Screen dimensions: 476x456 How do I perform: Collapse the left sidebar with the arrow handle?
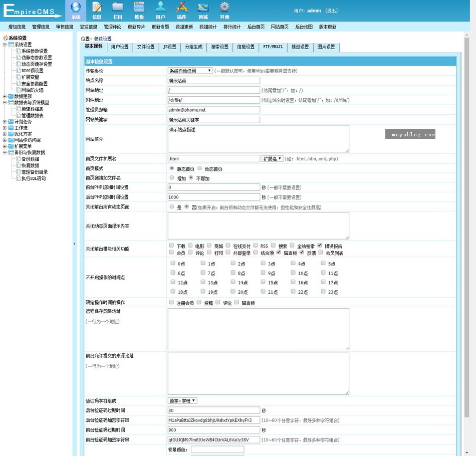point(74,244)
